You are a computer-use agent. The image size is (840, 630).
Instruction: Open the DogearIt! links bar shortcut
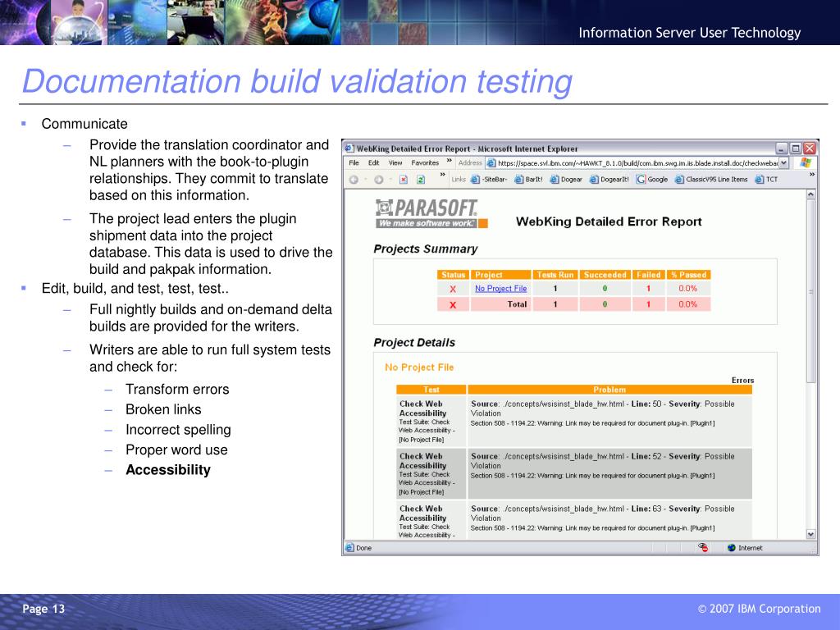click(x=609, y=180)
